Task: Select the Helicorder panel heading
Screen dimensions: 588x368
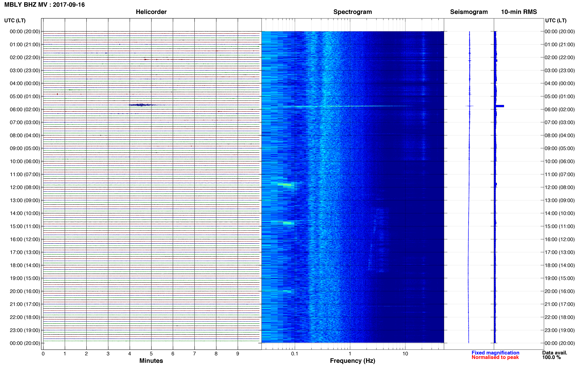Action: (x=151, y=12)
